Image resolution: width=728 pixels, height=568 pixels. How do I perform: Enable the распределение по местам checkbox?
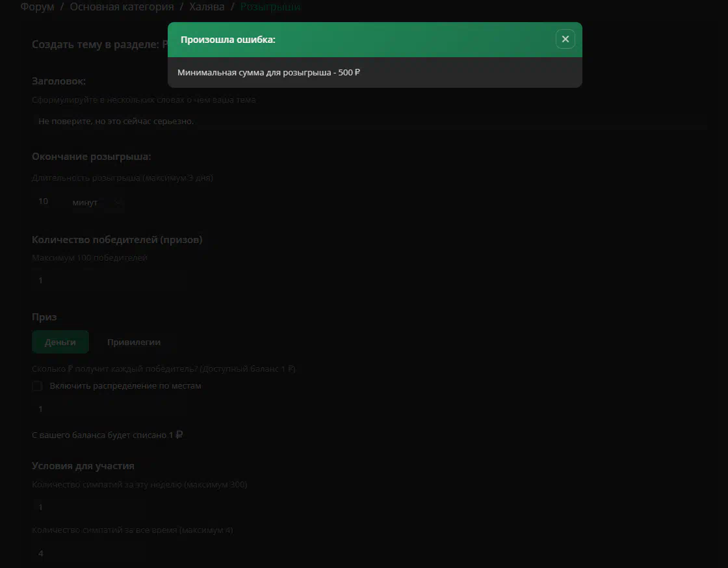click(x=38, y=386)
